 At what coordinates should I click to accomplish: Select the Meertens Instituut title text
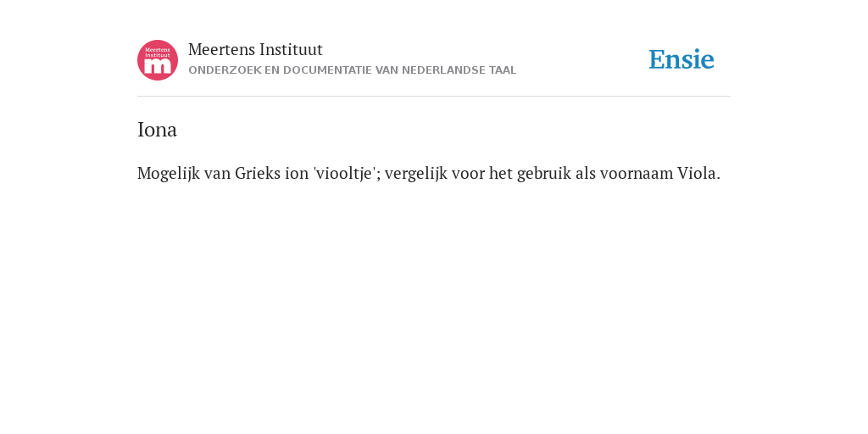255,50
